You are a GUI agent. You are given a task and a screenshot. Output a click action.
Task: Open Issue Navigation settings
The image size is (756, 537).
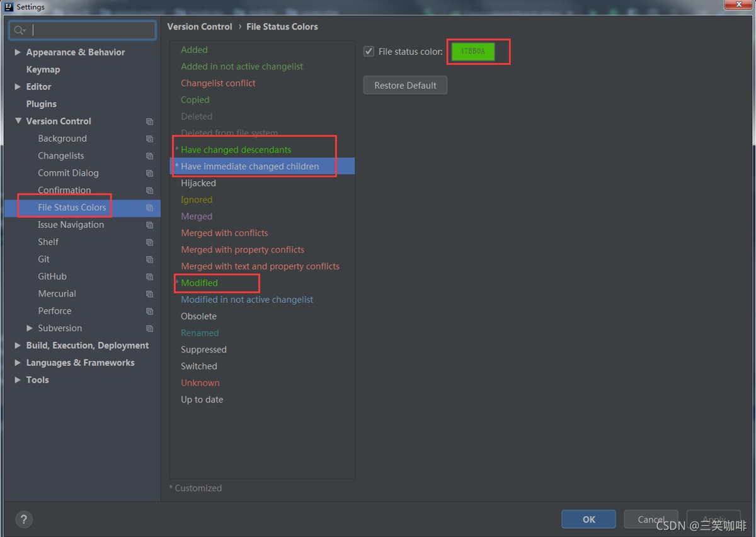tap(71, 225)
